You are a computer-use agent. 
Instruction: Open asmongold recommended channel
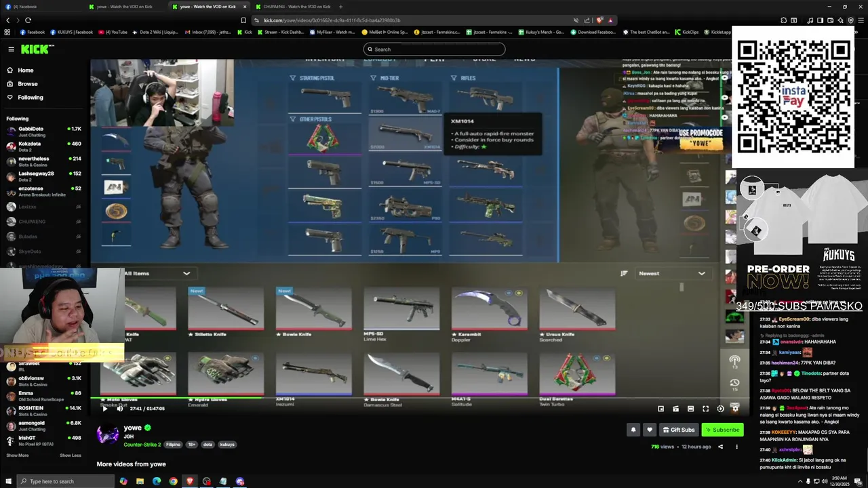[x=44, y=426]
